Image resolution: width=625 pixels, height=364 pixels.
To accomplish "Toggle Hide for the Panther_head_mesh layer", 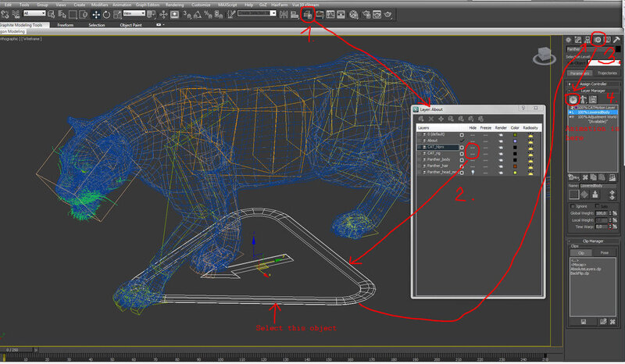I will click(473, 172).
